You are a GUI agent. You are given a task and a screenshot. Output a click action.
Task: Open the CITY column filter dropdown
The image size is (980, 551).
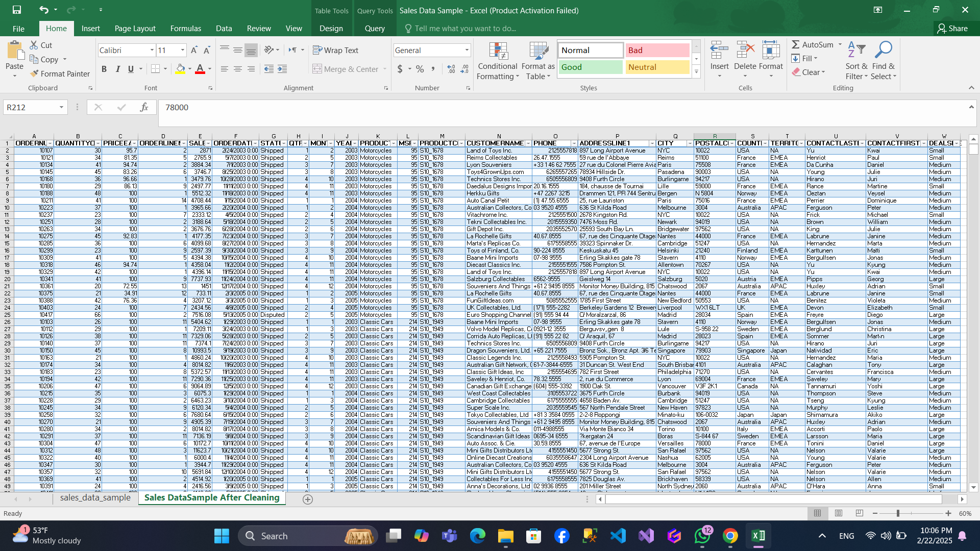pos(689,143)
